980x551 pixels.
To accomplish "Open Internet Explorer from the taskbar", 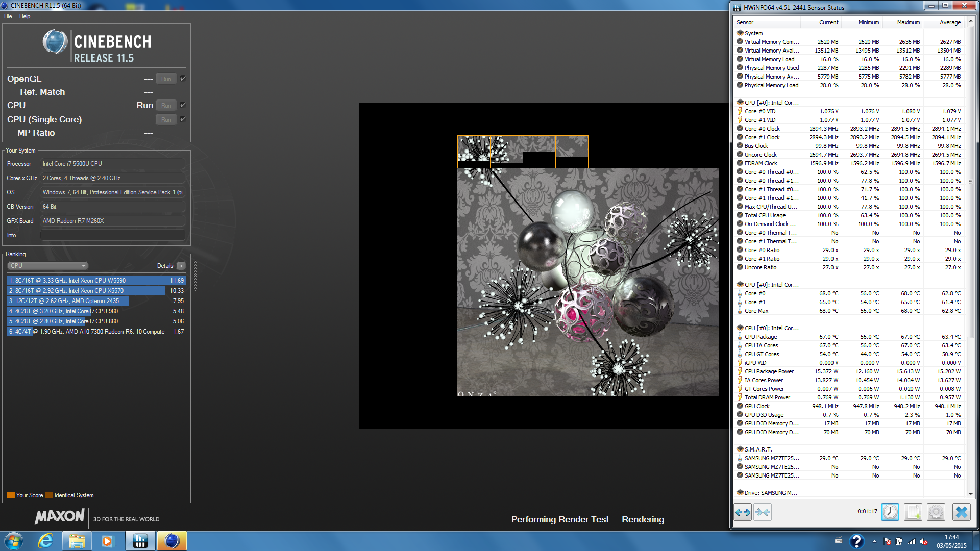I will coord(45,541).
